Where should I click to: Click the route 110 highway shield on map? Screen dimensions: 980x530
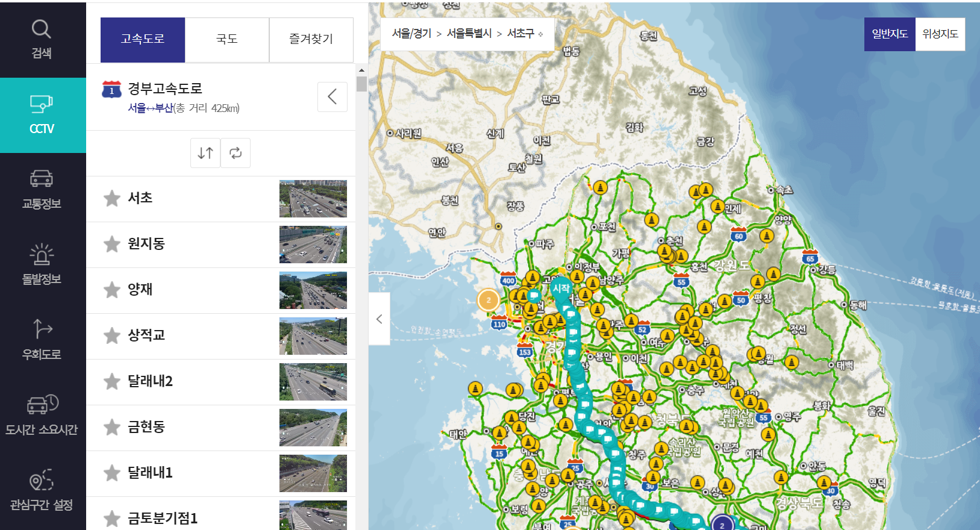pos(499,323)
